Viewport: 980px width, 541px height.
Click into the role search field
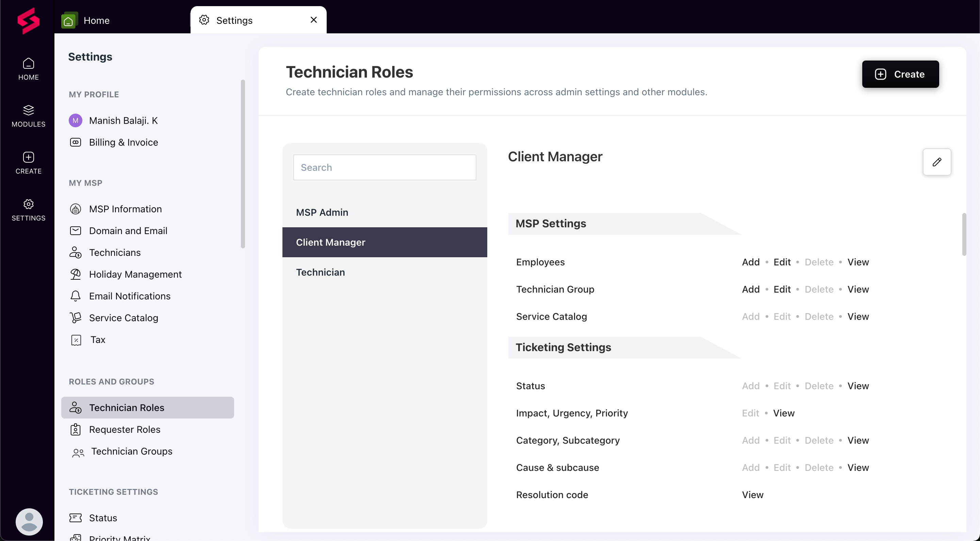[384, 167]
